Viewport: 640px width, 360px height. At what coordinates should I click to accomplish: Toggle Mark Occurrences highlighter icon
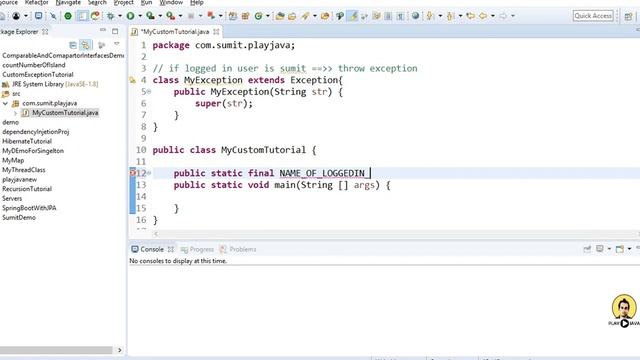353,16
